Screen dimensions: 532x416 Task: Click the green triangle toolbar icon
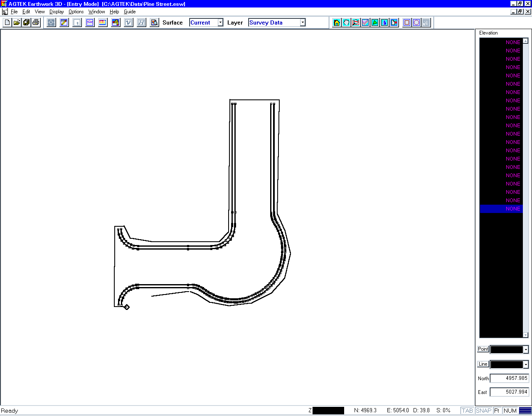(375, 22)
